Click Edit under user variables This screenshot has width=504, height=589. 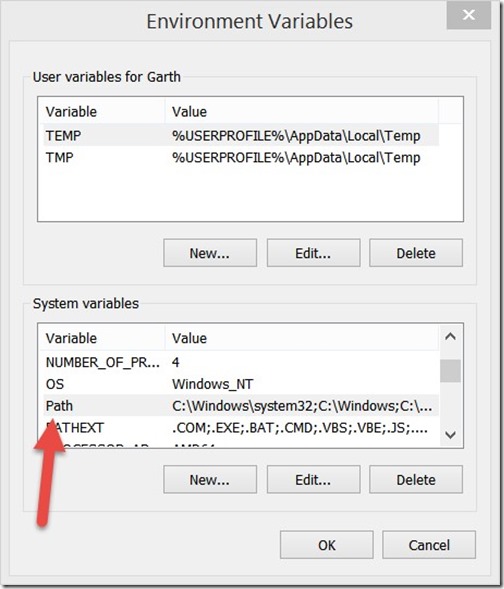click(313, 253)
